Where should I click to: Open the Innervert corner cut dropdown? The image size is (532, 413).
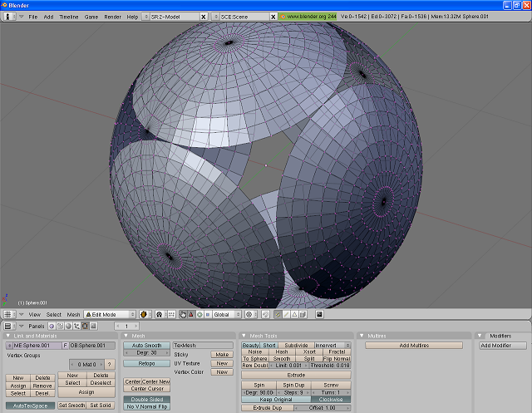click(x=332, y=345)
